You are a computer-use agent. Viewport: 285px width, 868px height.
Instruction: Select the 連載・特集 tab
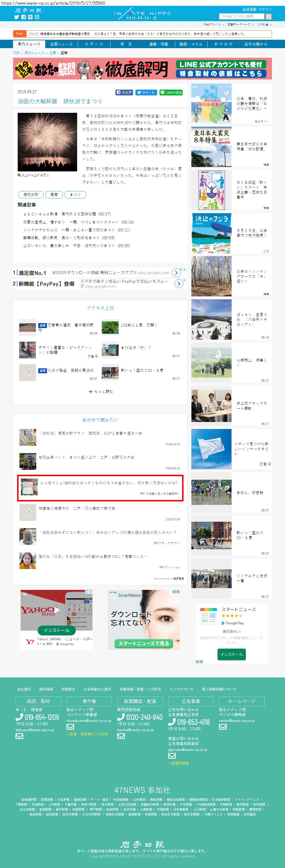point(159,44)
